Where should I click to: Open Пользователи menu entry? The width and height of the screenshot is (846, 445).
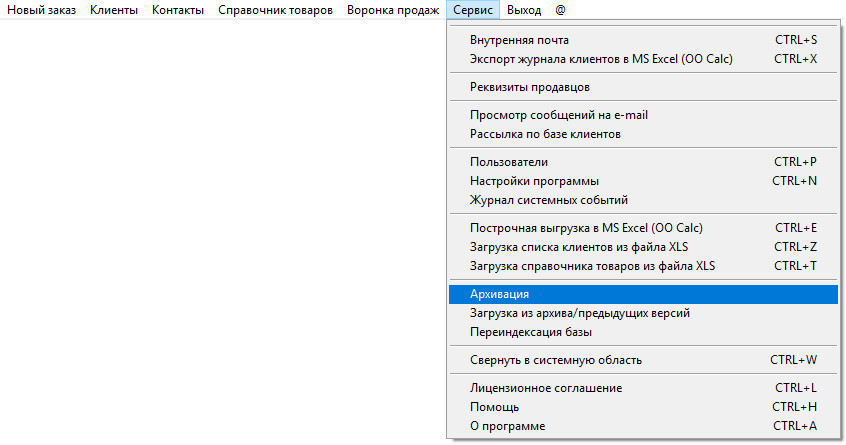point(508,162)
